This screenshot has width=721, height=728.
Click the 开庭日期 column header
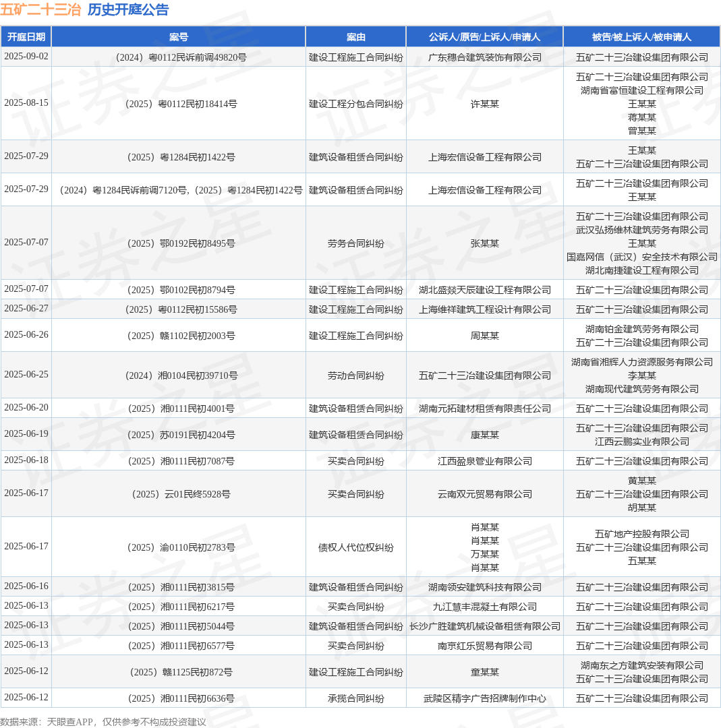coord(26,36)
